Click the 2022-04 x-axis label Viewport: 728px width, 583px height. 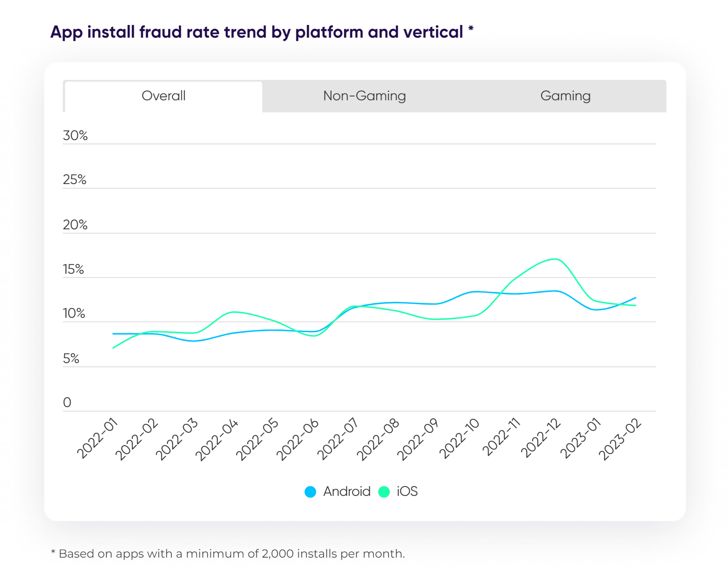click(217, 440)
